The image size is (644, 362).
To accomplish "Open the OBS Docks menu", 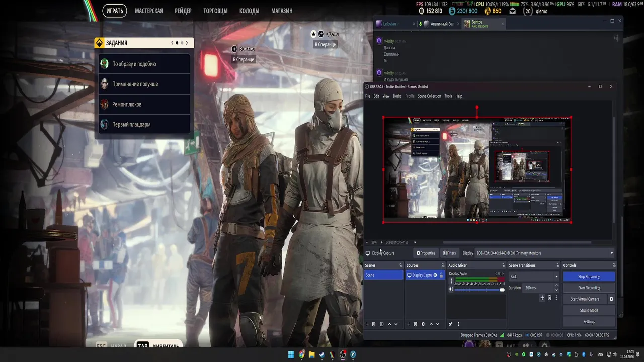I will (x=397, y=96).
